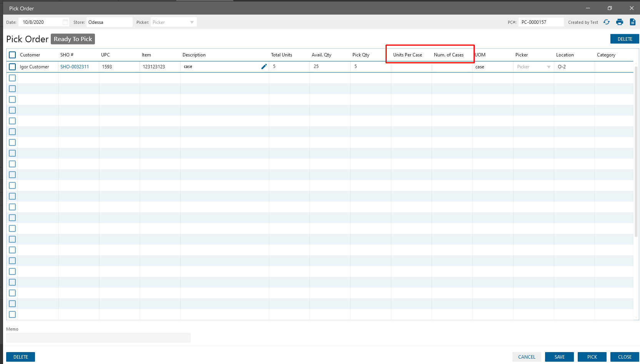Image resolution: width=640 pixels, height=364 pixels.
Task: Click the Picker column header
Action: tap(522, 55)
